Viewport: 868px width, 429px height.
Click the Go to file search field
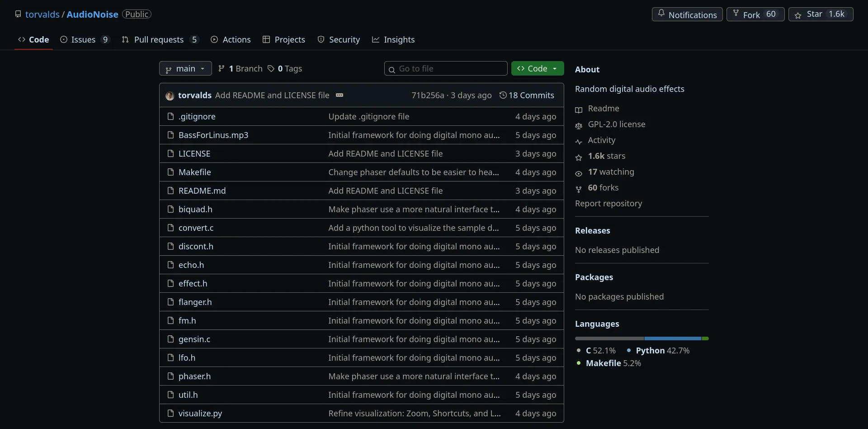click(x=450, y=68)
